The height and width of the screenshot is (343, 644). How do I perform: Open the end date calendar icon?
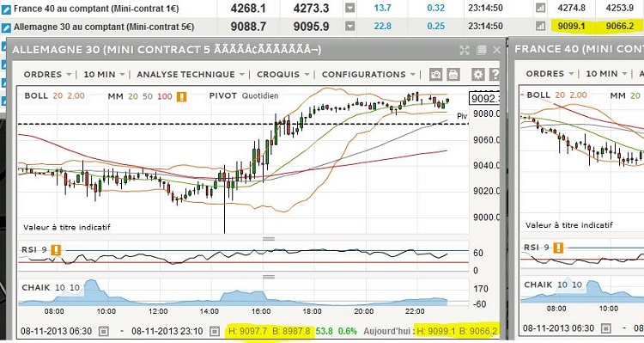[x=215, y=331]
